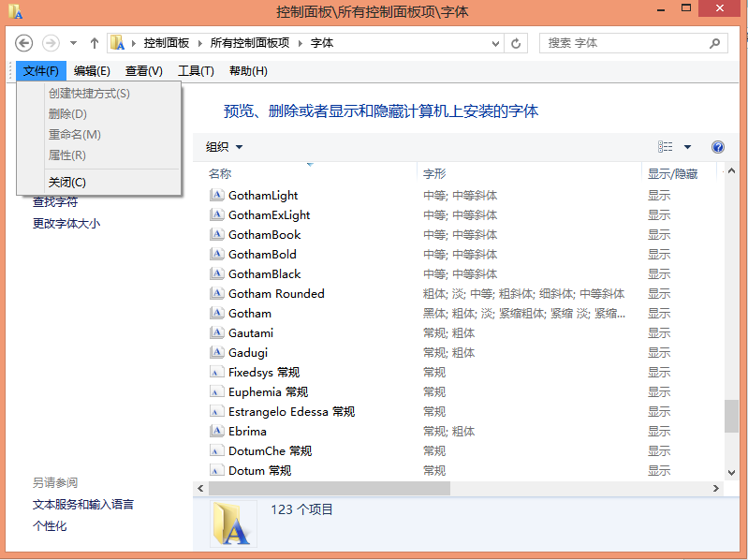
Task: Select the Euphemia font file icon
Action: (216, 391)
